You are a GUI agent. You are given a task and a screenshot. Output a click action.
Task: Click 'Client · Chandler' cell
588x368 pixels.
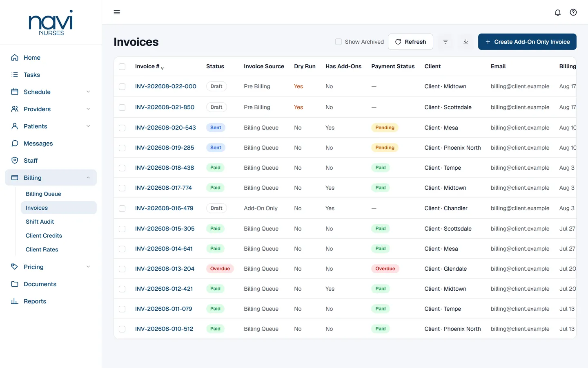446,208
